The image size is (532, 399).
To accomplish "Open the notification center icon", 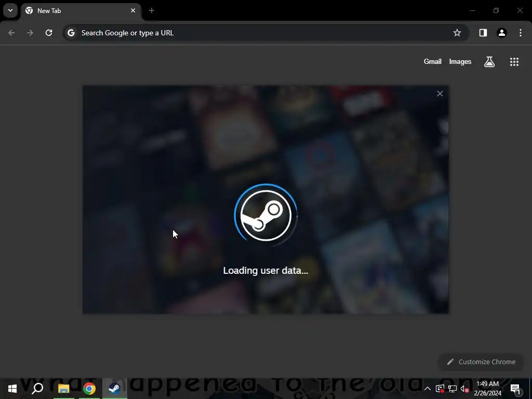I will (515, 389).
